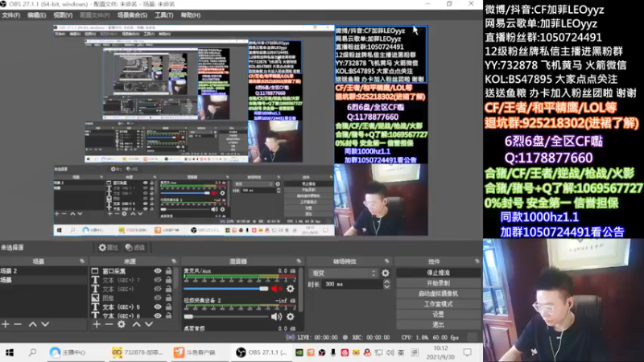
Task: Increase transition 时长 with the up stepper arrow
Action: coord(386,282)
